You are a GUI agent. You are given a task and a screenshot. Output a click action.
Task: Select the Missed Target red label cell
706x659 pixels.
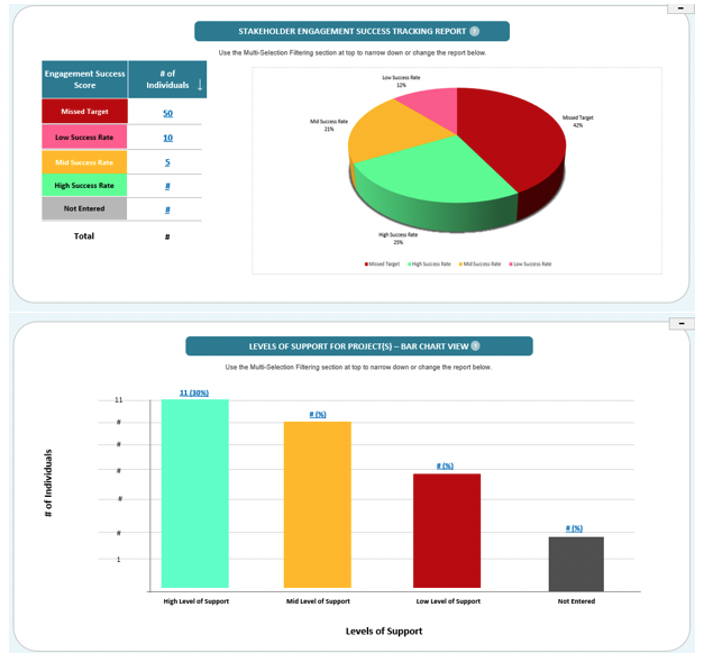tap(85, 111)
